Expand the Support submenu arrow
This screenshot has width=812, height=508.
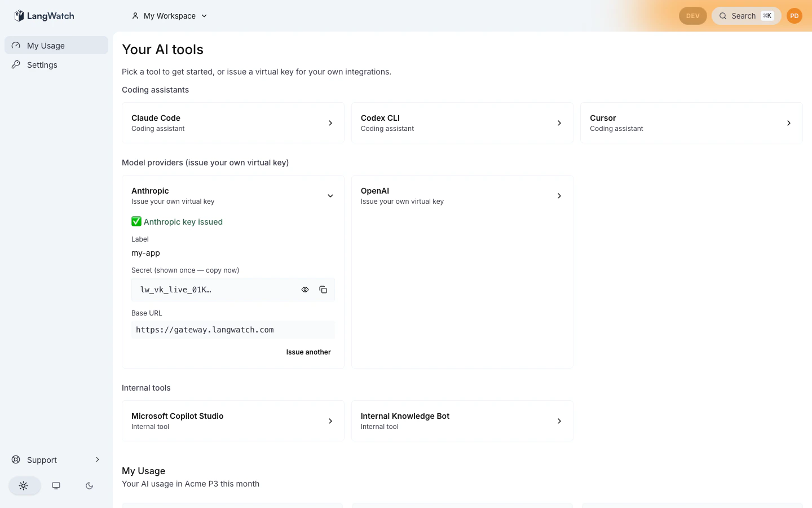coord(98,459)
